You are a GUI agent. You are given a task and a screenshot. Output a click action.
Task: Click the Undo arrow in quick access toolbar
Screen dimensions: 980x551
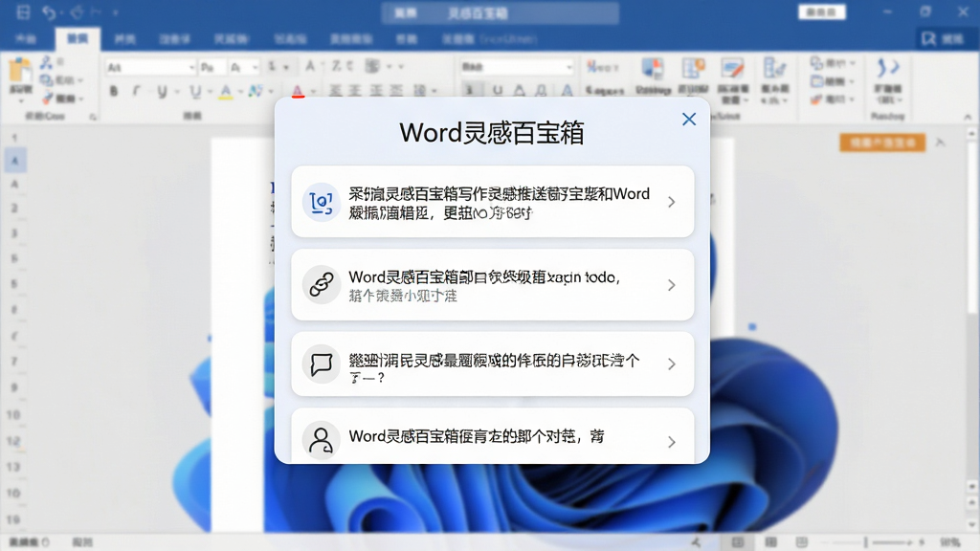49,11
